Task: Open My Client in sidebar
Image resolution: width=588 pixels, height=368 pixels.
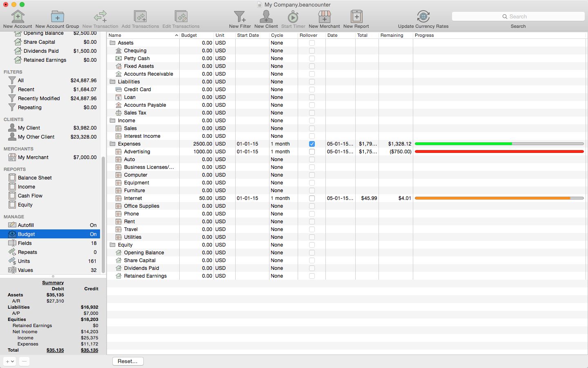Action: 51,128
